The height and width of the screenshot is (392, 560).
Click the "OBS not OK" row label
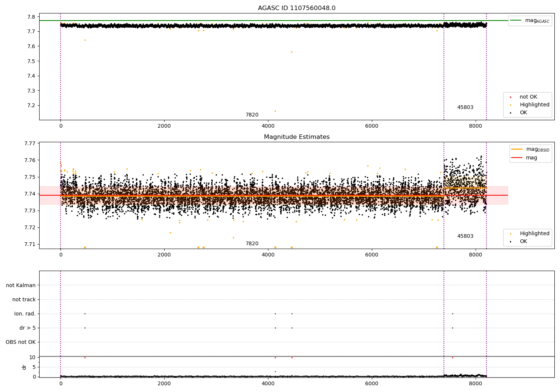pos(21,342)
